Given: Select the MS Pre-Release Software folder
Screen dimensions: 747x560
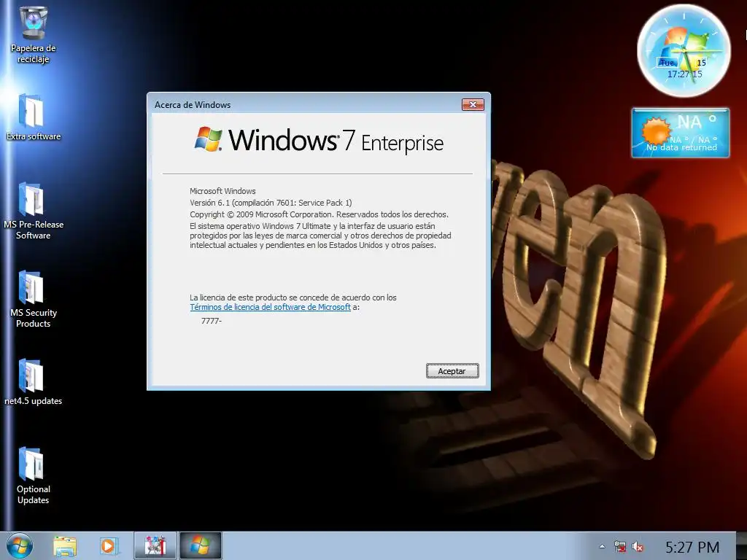Looking at the screenshot, I should [33, 211].
